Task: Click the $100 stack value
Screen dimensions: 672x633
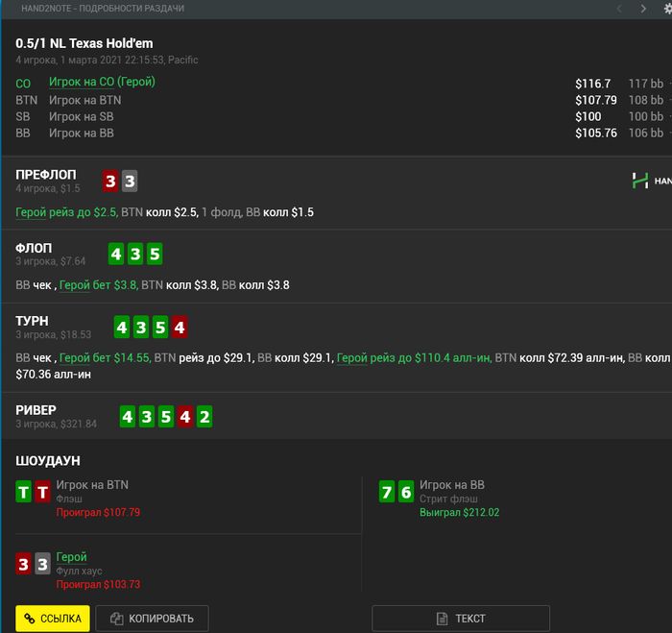Action: click(x=588, y=116)
